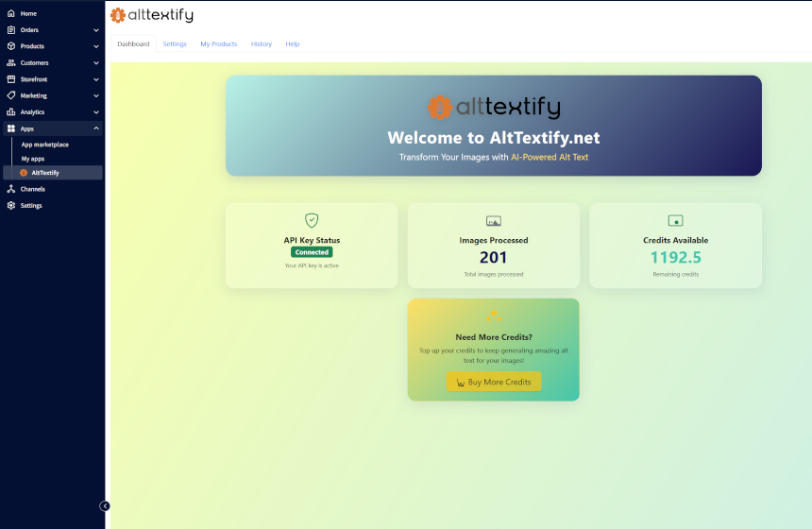812x529 pixels.
Task: Open App marketplace in sidebar
Action: pos(45,145)
